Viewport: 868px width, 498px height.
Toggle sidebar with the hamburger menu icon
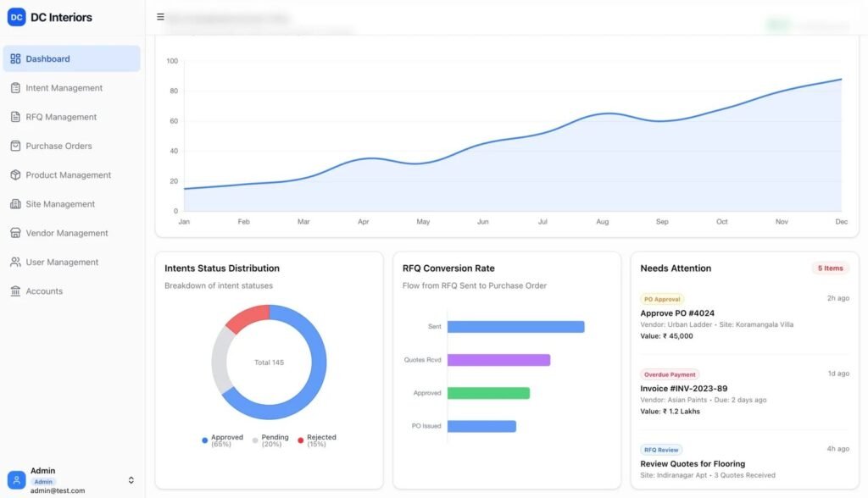160,17
